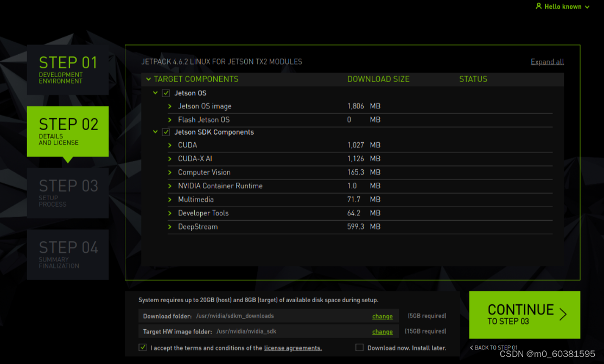Click the Multimedia label
The height and width of the screenshot is (364, 604).
(196, 200)
